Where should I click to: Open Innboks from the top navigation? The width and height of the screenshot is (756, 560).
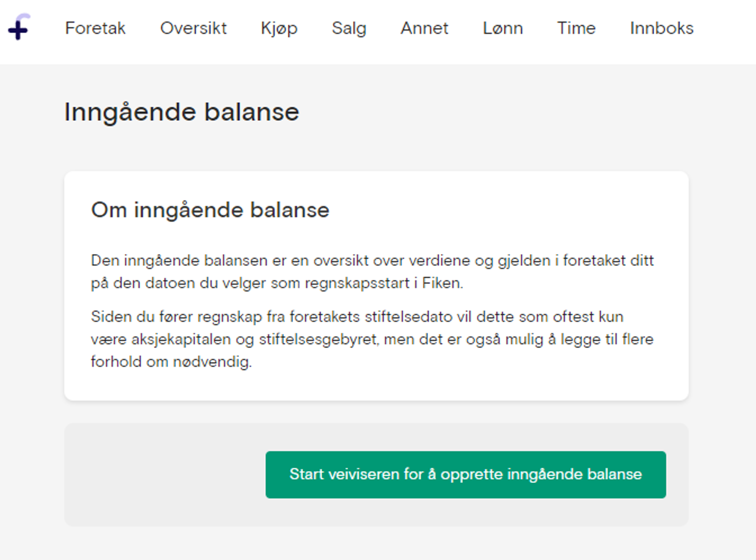click(x=661, y=29)
